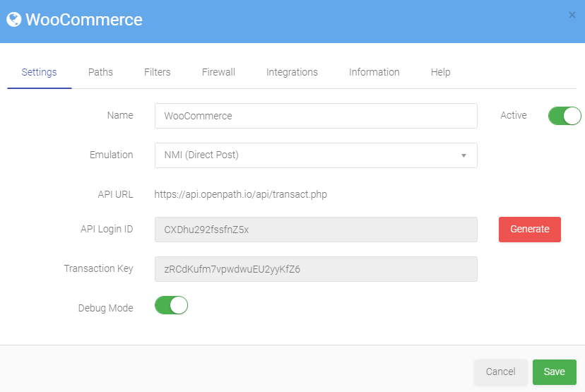This screenshot has height=392, width=585.
Task: Click the Debug Mode label
Action: tap(105, 308)
